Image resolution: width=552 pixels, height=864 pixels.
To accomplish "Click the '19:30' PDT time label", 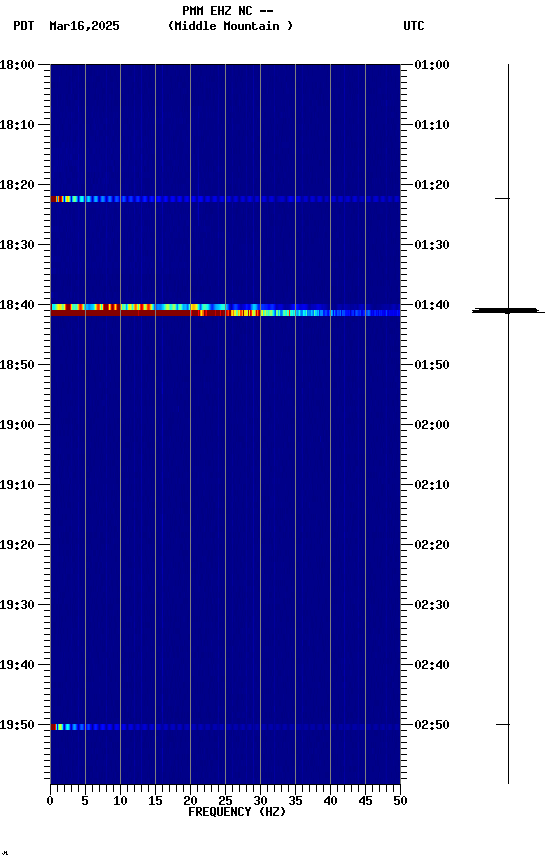I will coord(17,605).
